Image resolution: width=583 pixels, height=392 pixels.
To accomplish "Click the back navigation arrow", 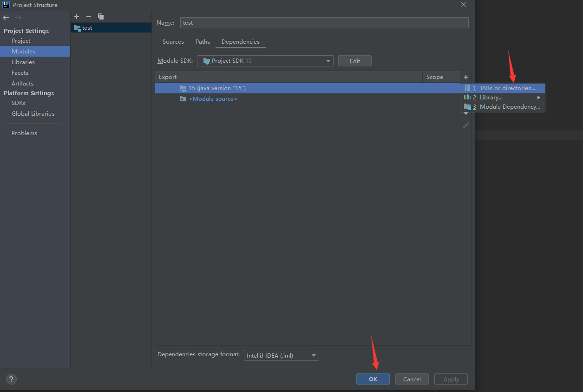I will (x=6, y=18).
